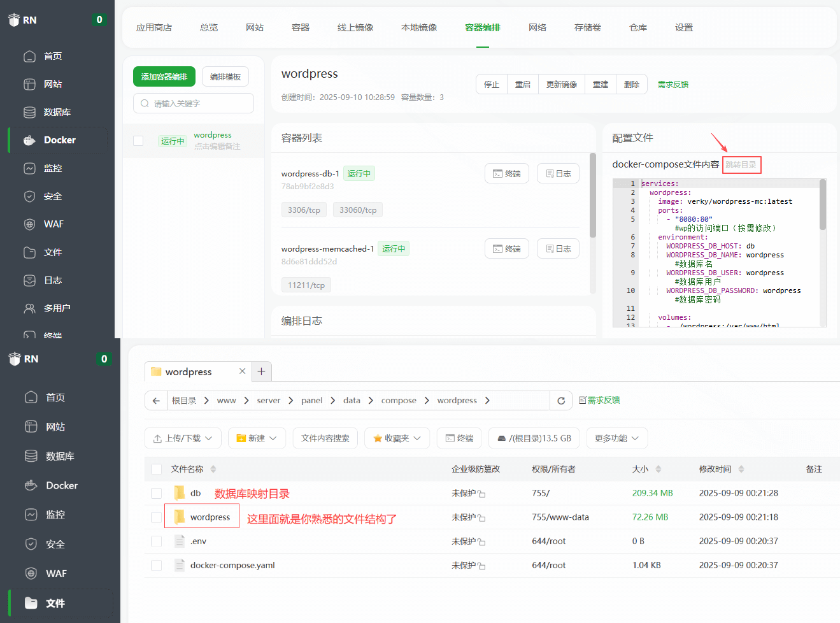Screen dimensions: 840x623
Task: Navigate back using the file manager back arrow
Action: pyautogui.click(x=155, y=400)
